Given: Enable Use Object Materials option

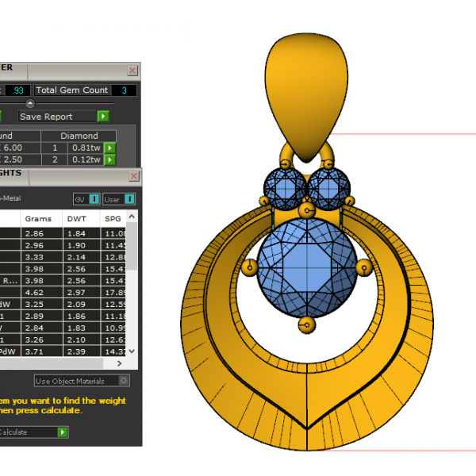Looking at the screenshot, I should pyautogui.click(x=123, y=382).
